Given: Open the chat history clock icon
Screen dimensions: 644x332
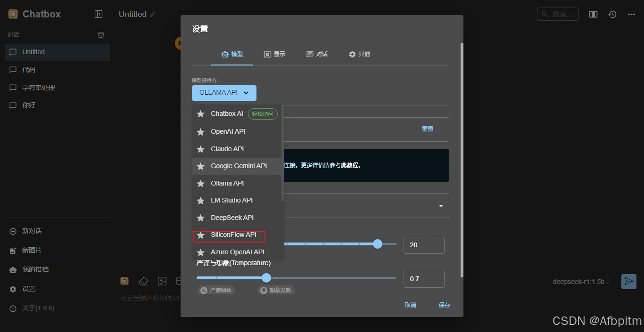Looking at the screenshot, I should (612, 15).
